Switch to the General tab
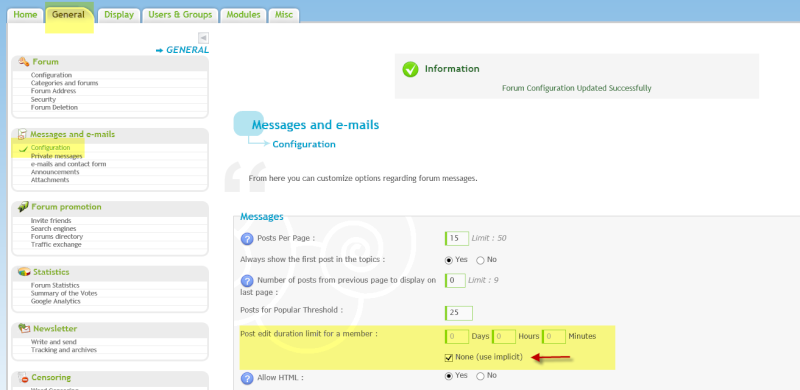This screenshot has height=390, width=800. tap(68, 15)
